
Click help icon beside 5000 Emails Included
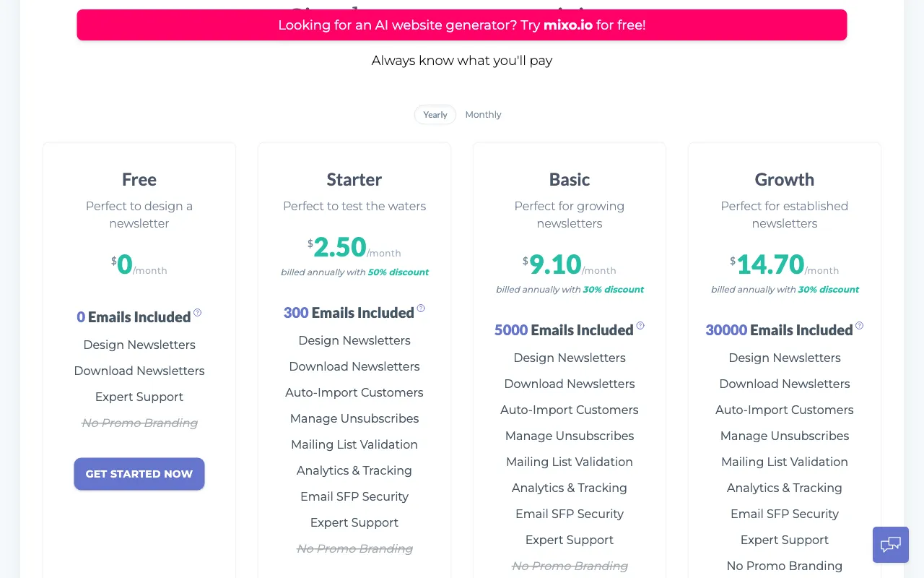(640, 326)
